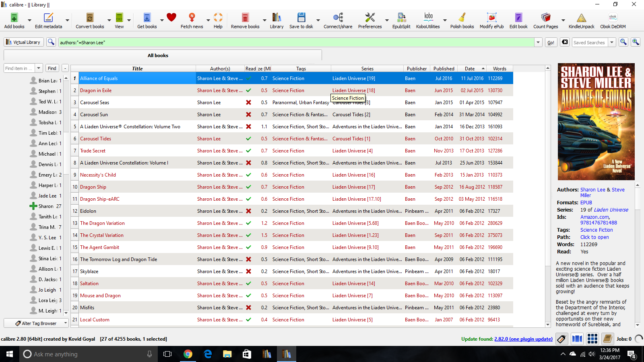Image resolution: width=644 pixels, height=362 pixels.
Task: Click the EPUB format link
Action: coord(586,203)
